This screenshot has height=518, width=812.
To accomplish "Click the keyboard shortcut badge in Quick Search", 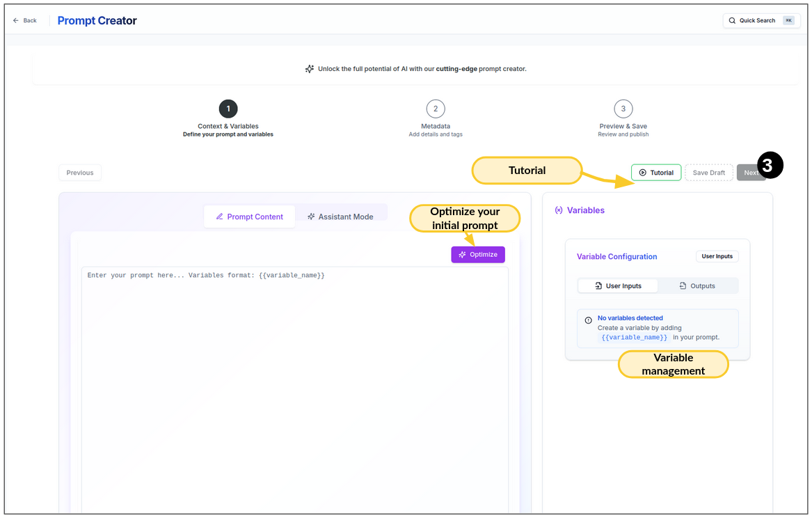I will coord(789,21).
